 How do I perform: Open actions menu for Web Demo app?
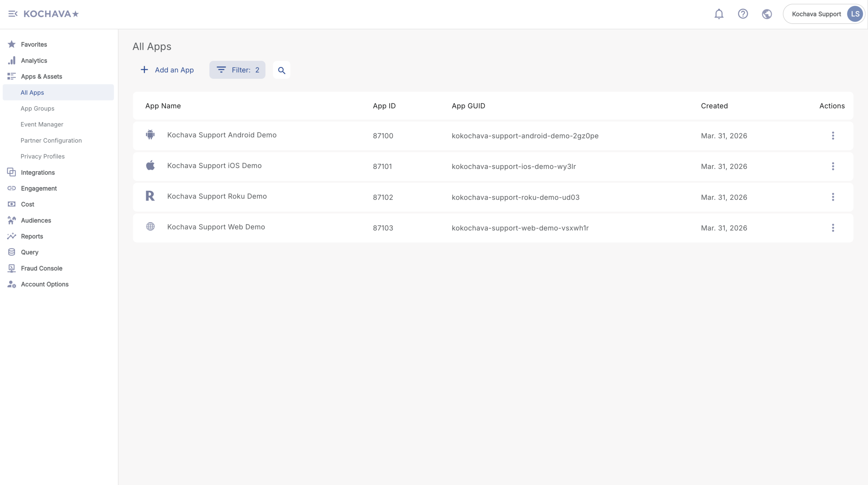(x=833, y=228)
